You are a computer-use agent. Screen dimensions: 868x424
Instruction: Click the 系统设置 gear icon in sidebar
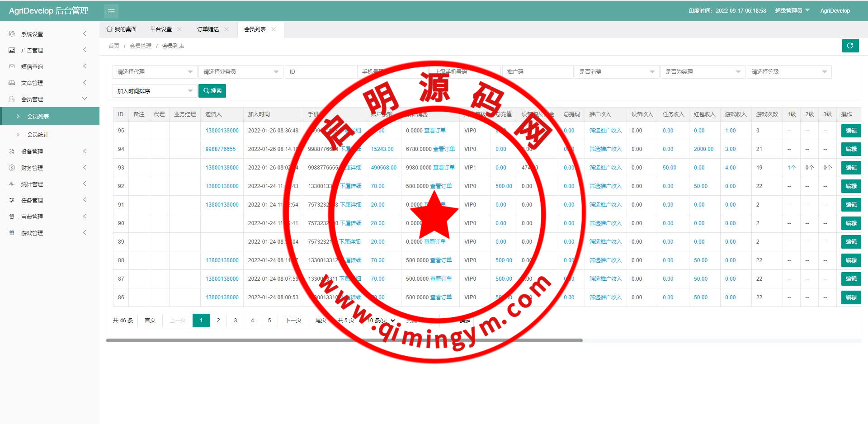[x=12, y=34]
